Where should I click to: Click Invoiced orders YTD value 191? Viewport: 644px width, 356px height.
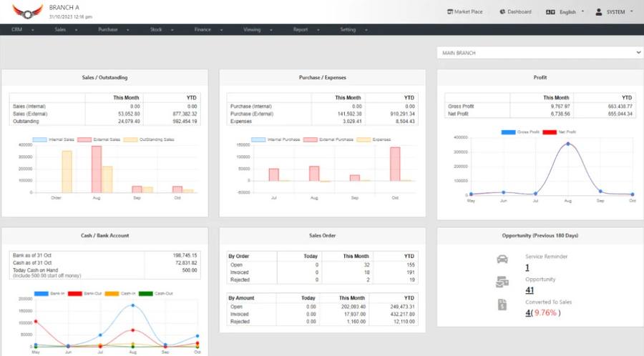pyautogui.click(x=410, y=272)
